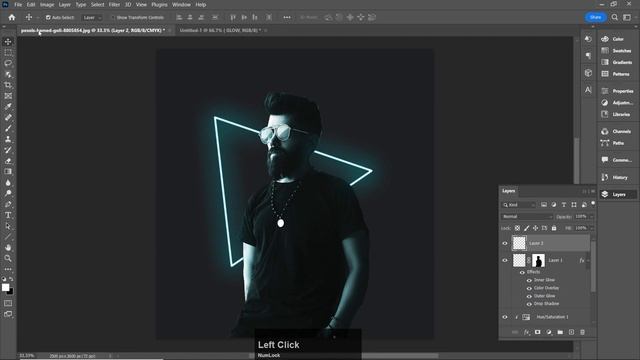Open the Window menu
The image size is (640, 360).
point(181,4)
